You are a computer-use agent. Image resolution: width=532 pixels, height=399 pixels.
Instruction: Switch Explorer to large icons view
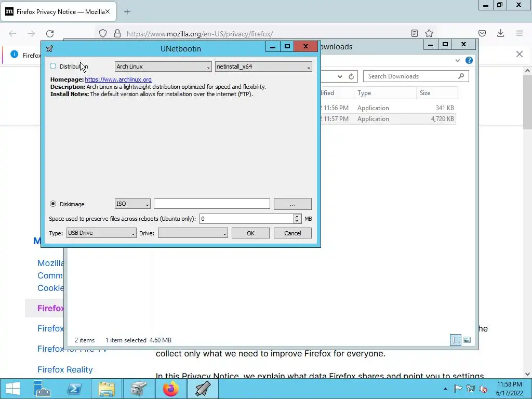[467, 340]
